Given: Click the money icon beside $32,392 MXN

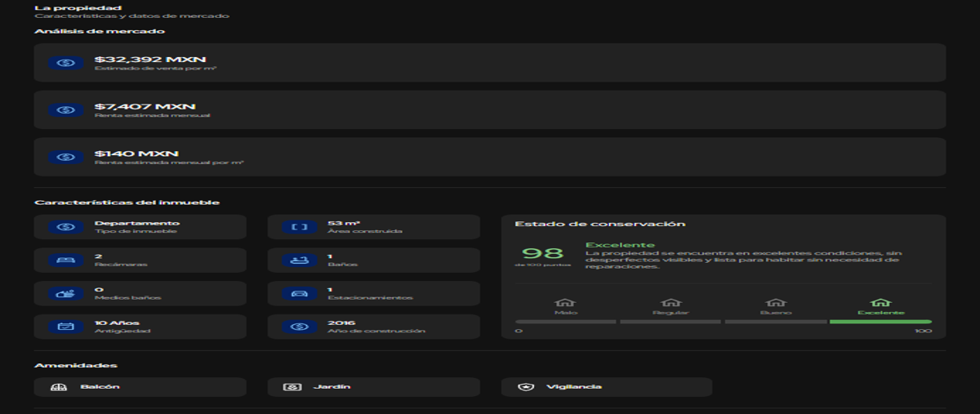Looking at the screenshot, I should (x=65, y=63).
